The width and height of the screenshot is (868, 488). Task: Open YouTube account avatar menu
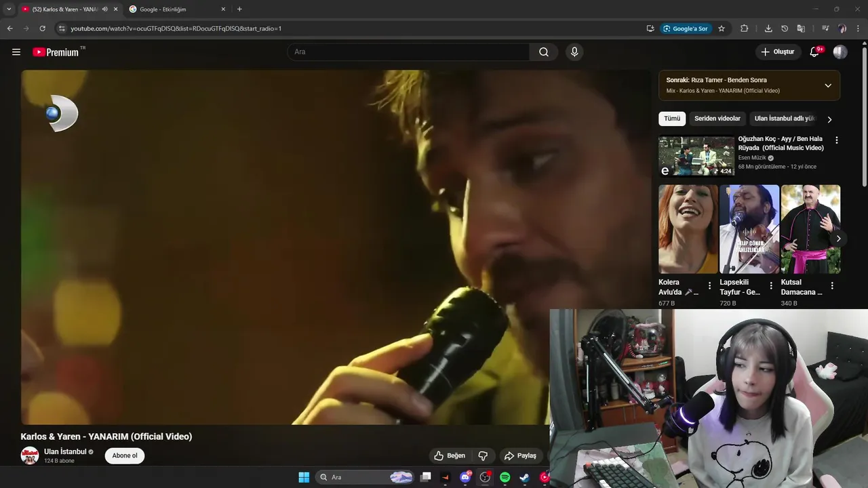[840, 52]
